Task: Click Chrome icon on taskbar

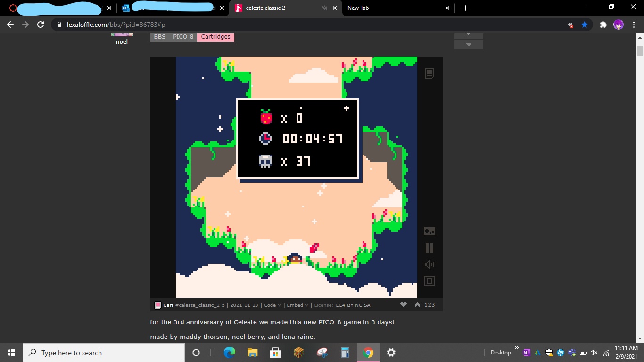Action: pos(368,353)
